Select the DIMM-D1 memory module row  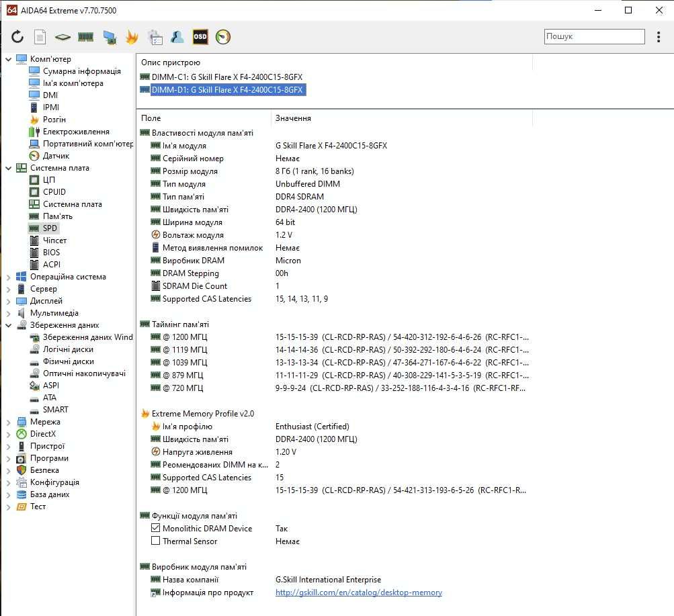click(x=222, y=90)
